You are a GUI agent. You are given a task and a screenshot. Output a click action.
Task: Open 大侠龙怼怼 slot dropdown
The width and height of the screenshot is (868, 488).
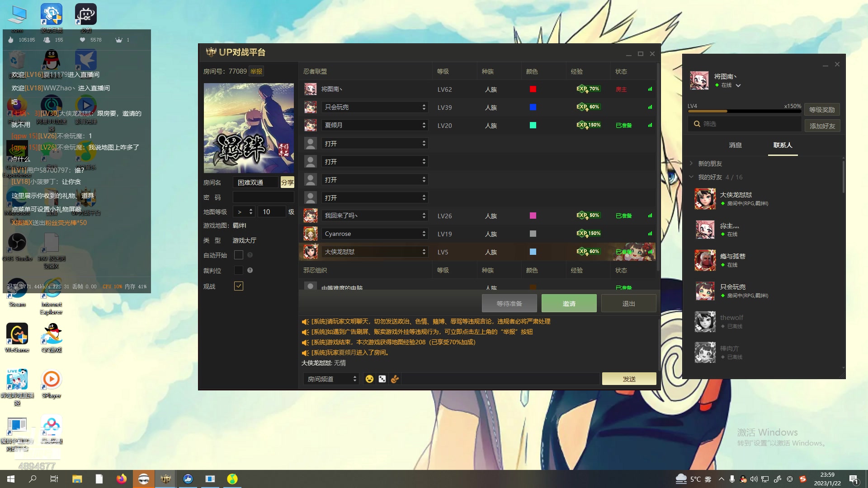(x=375, y=252)
